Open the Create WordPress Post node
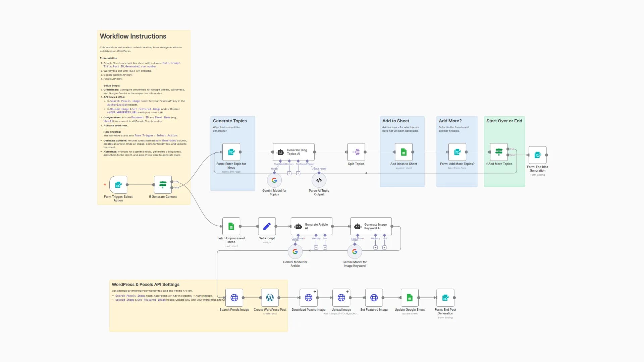This screenshot has height=362, width=644. tap(270, 297)
